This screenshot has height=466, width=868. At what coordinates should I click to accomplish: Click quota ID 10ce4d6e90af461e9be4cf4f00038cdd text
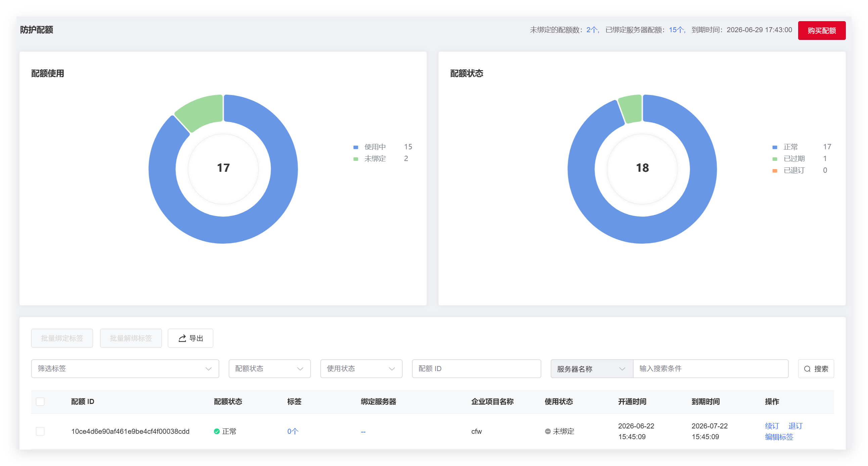click(x=130, y=431)
